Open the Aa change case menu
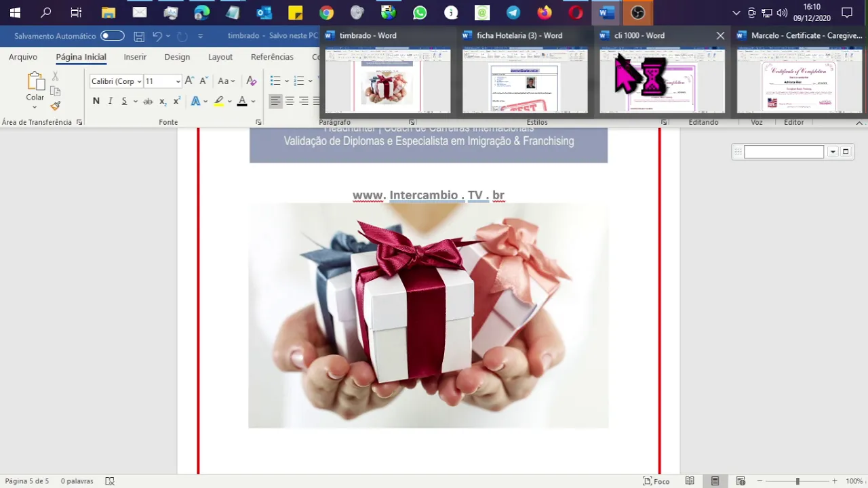 tap(226, 81)
